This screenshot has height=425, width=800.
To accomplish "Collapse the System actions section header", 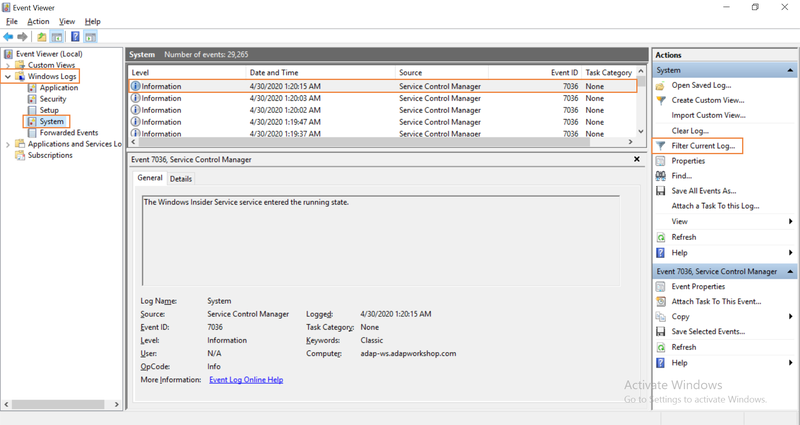I will point(790,70).
